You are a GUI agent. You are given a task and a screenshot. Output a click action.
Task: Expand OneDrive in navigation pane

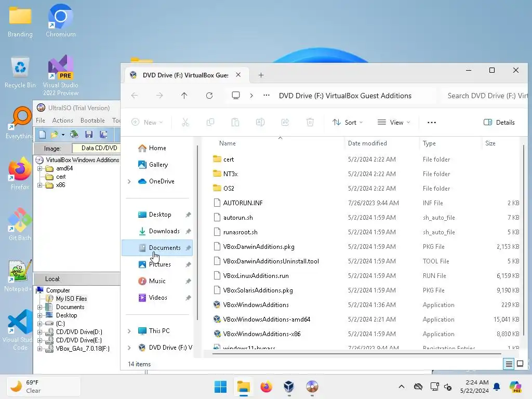129,181
